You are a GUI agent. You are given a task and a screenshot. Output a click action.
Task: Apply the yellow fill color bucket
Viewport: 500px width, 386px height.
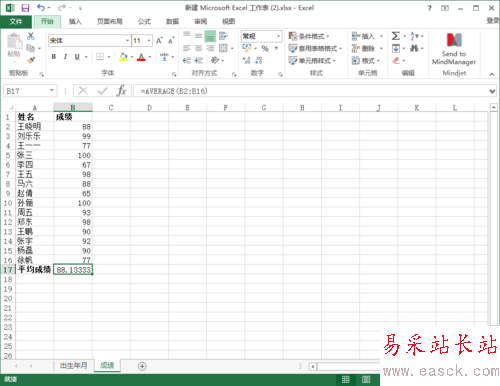point(123,57)
